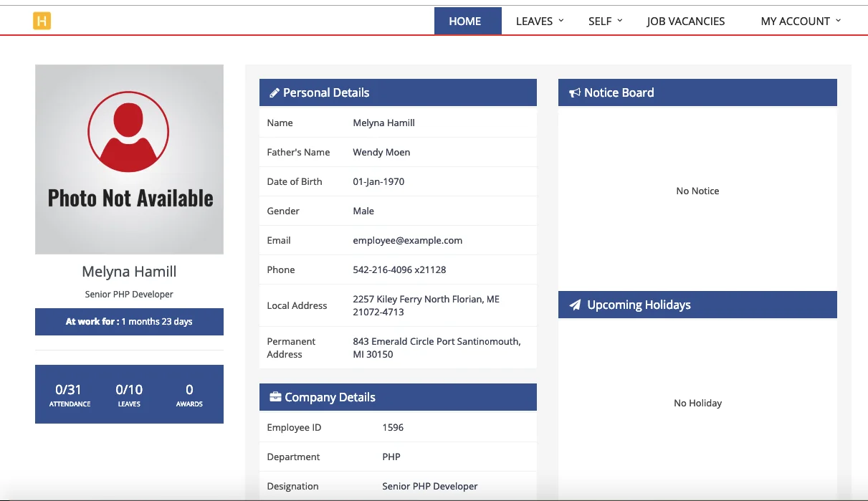Click the Melyna Hamill name under photo
Viewport: 868px width, 501px height.
pos(129,272)
